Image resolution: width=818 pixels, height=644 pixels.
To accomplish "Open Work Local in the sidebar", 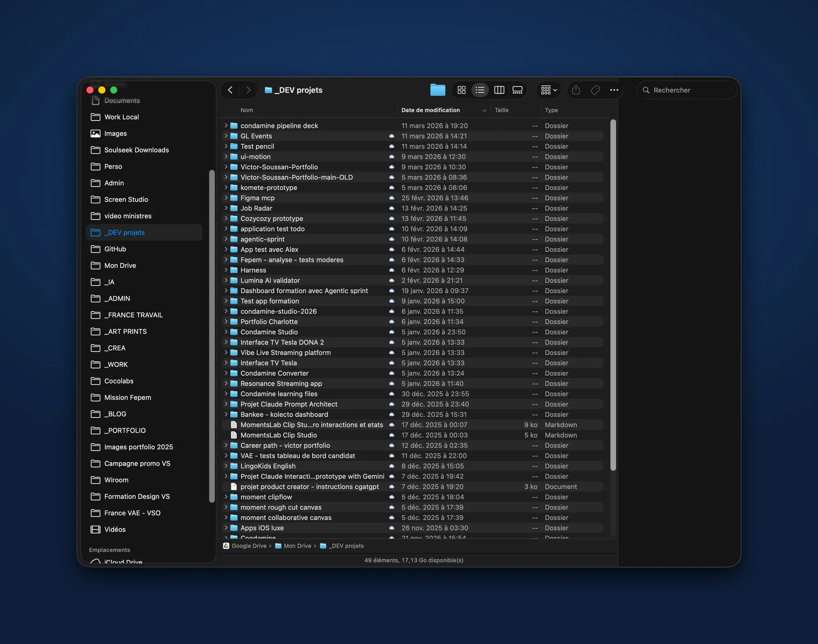I will [144, 117].
